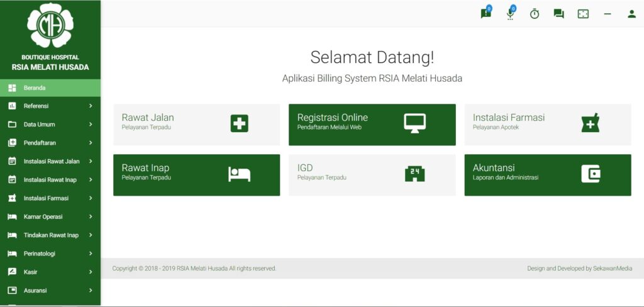Screen dimensions: 644x307
Task: Open the user profile icon
Action: coord(631,14)
